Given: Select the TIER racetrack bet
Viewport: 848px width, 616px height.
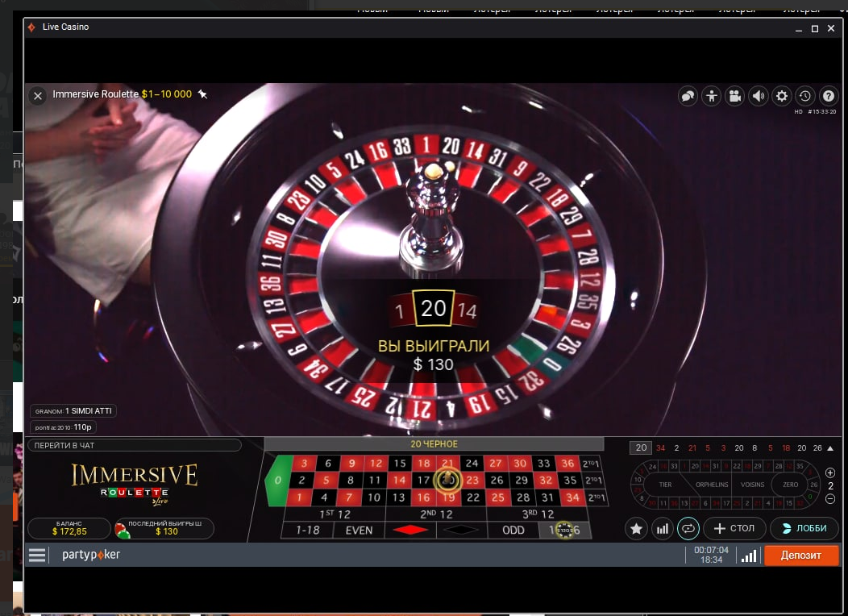Looking at the screenshot, I should tap(666, 485).
